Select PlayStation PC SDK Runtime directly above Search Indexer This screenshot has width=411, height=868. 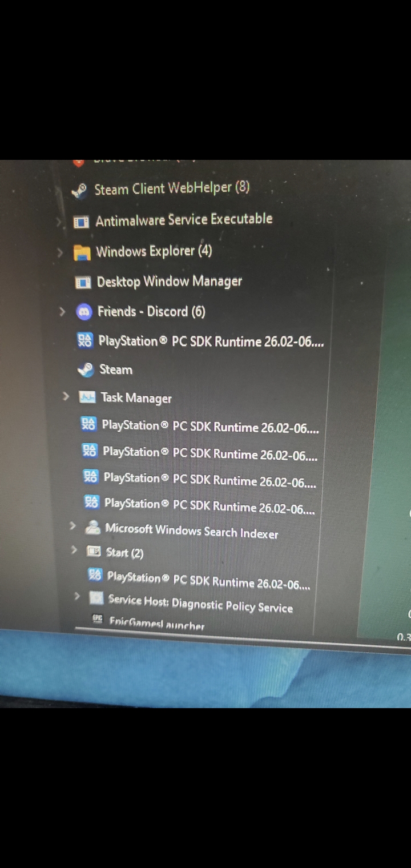pos(209,505)
